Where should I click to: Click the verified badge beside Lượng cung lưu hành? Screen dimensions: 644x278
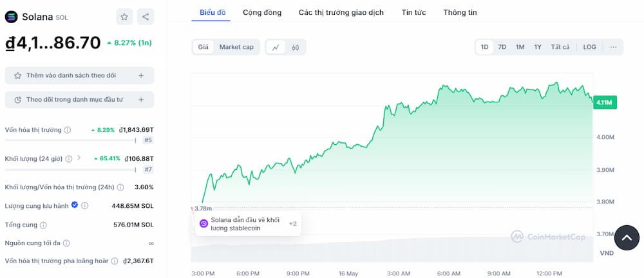[x=75, y=205]
